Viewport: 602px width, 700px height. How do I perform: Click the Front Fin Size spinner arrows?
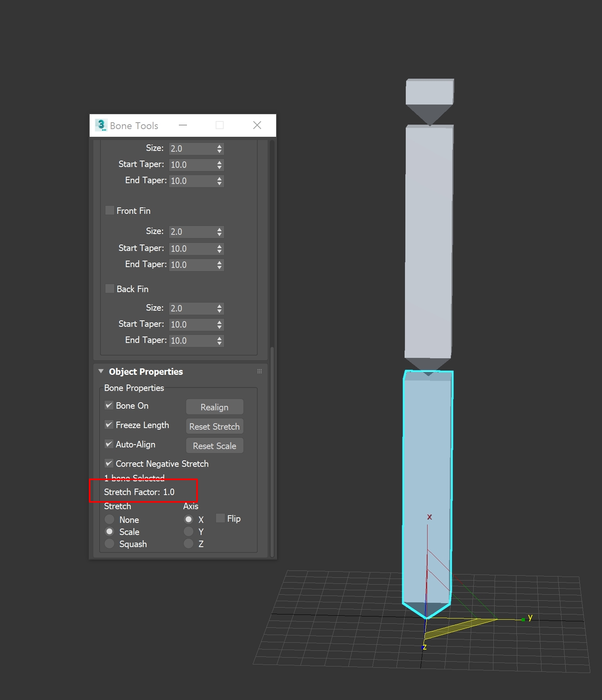click(219, 232)
